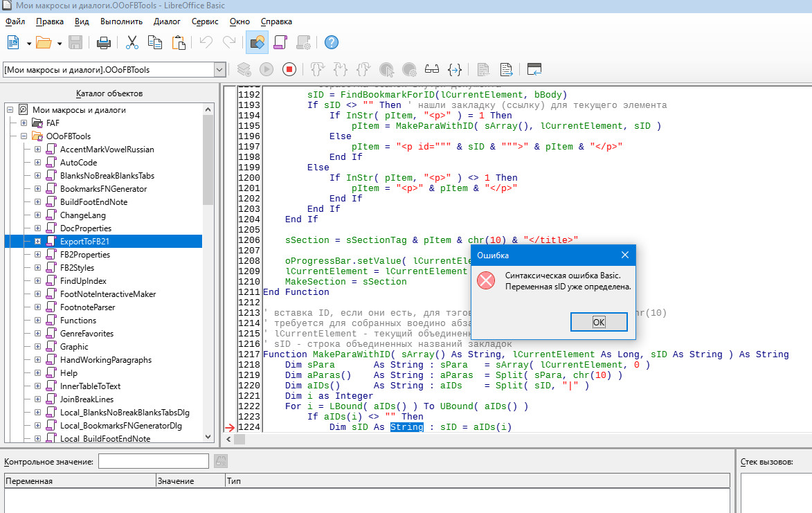Expand the Functions module node
This screenshot has height=513, width=812.
[37, 321]
